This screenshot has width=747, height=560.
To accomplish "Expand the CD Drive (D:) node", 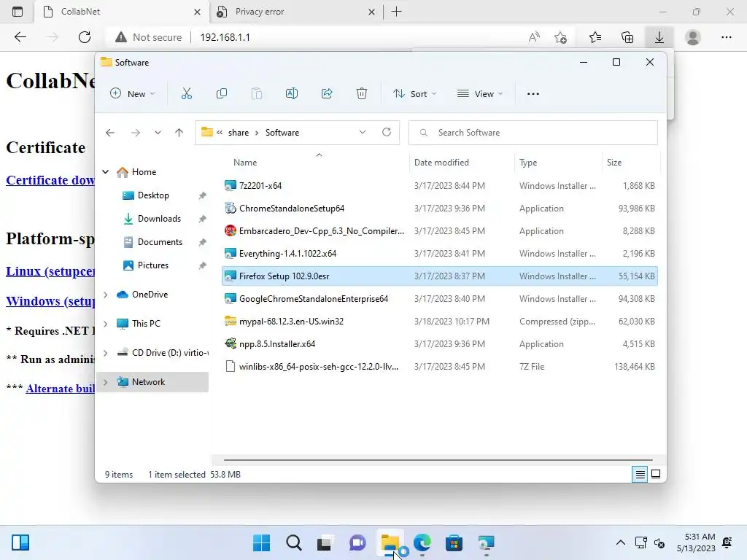I will 106,353.
